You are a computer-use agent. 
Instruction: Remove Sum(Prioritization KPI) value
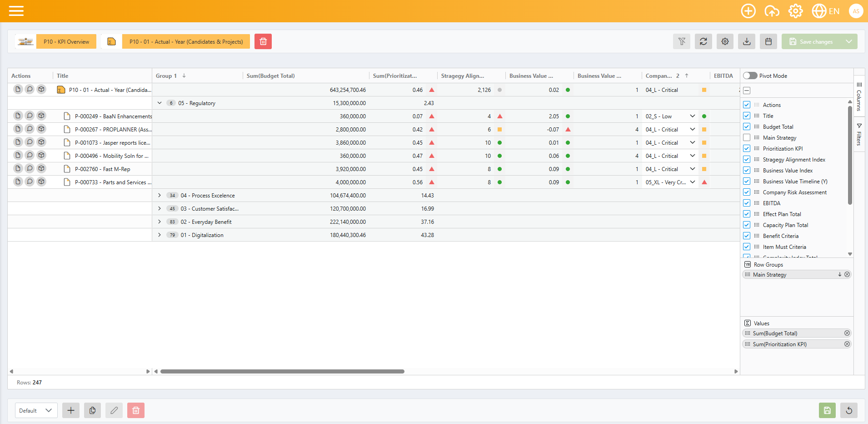847,344
